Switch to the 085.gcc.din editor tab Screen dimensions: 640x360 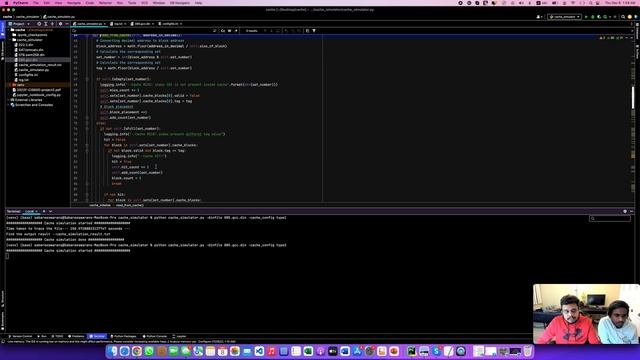click(142, 24)
